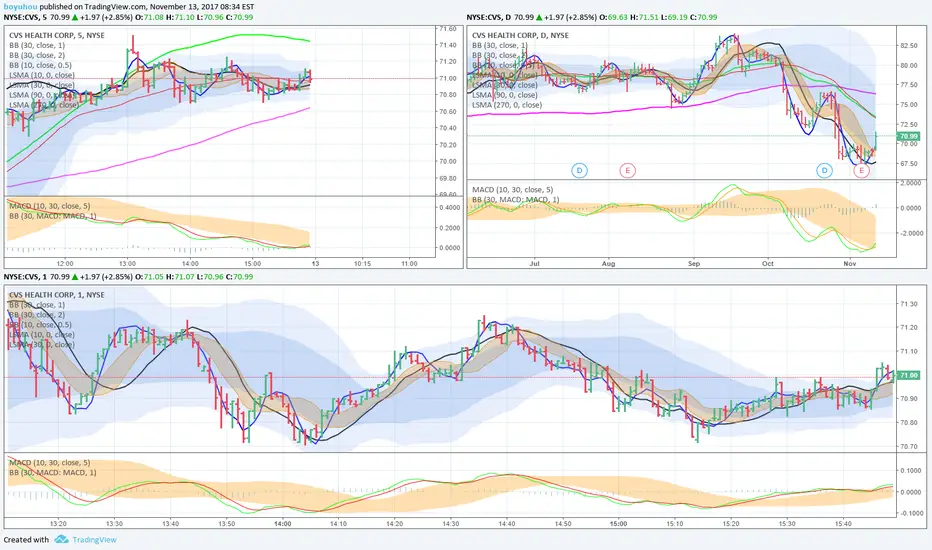
Task: Click BB (30, close, 1) in 1-minute chart legend
Action: [x=37, y=304]
